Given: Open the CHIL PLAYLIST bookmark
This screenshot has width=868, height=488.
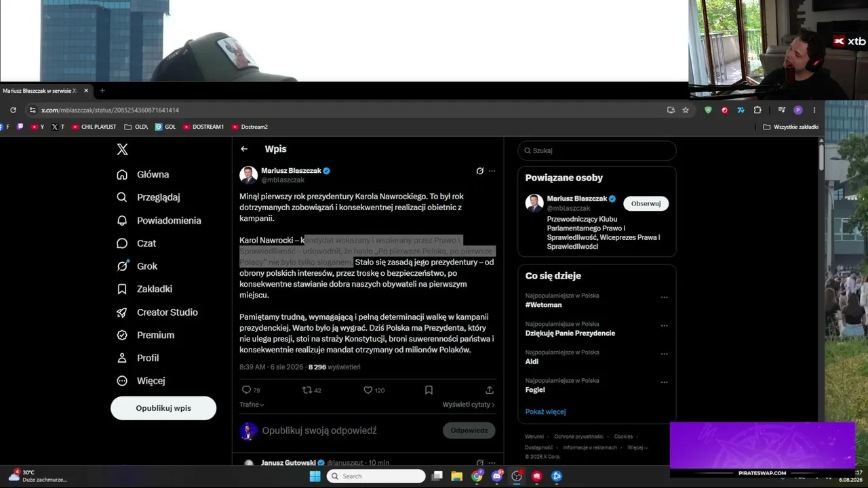Looking at the screenshot, I should (x=94, y=127).
